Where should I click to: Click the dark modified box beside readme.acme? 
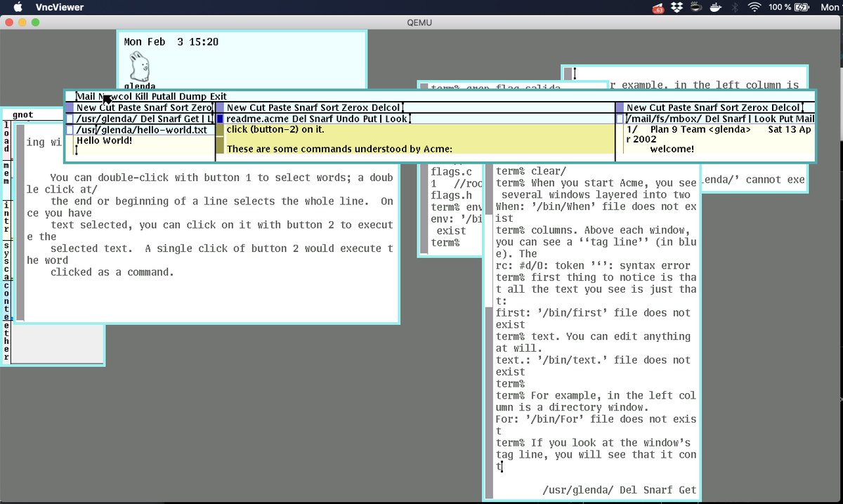[x=220, y=119]
